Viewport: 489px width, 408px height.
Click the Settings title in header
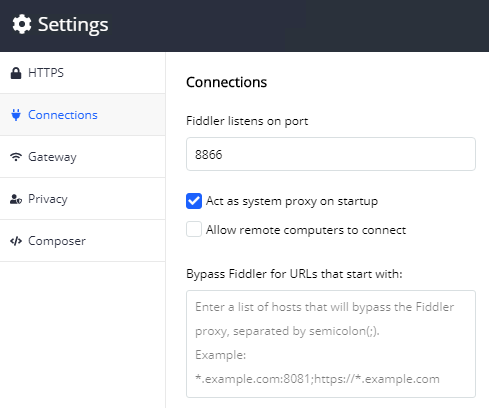pos(73,25)
